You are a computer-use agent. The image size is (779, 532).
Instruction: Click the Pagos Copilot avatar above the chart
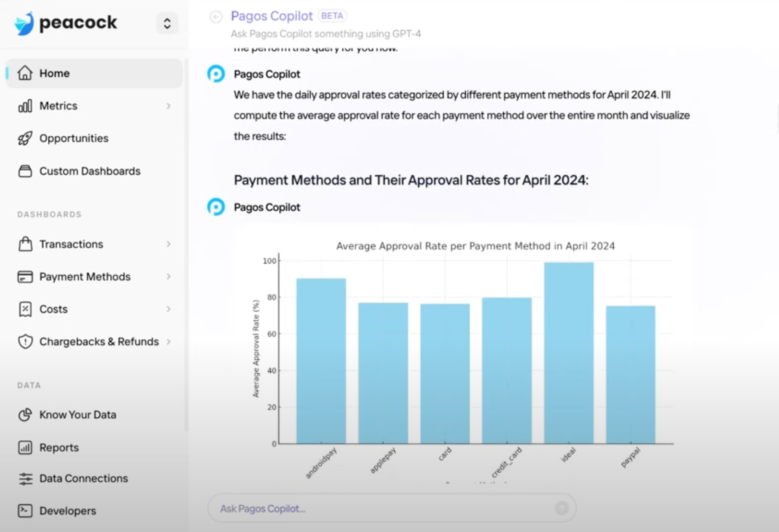pos(216,207)
